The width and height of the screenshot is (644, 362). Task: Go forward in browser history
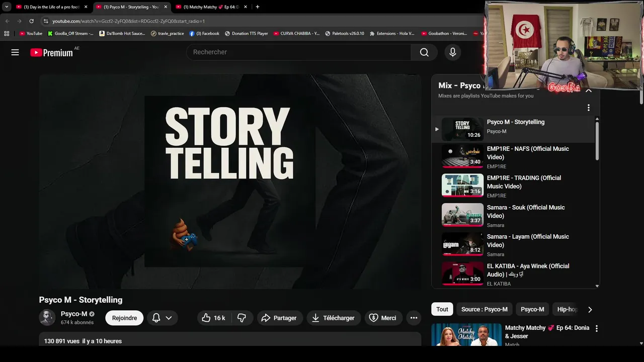point(19,21)
